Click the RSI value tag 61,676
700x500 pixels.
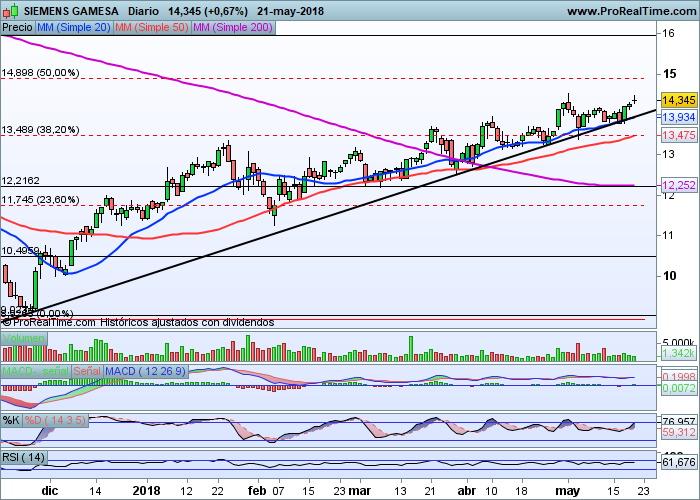(678, 462)
